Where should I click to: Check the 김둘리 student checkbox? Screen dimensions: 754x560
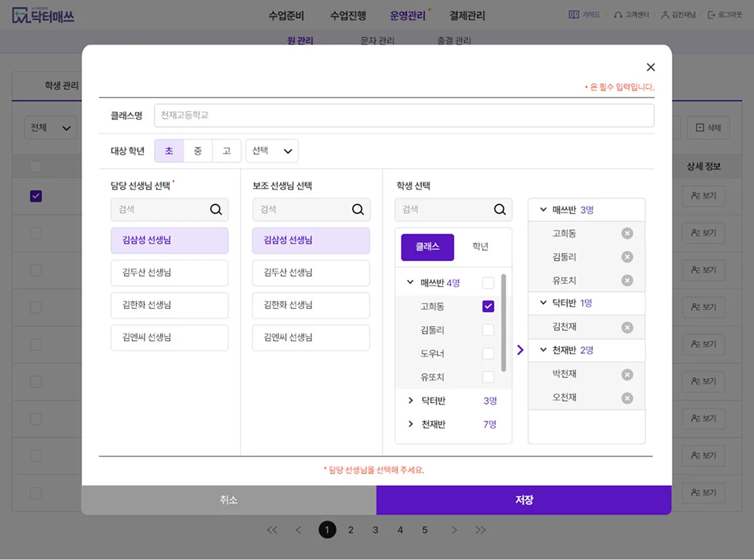[x=488, y=330]
